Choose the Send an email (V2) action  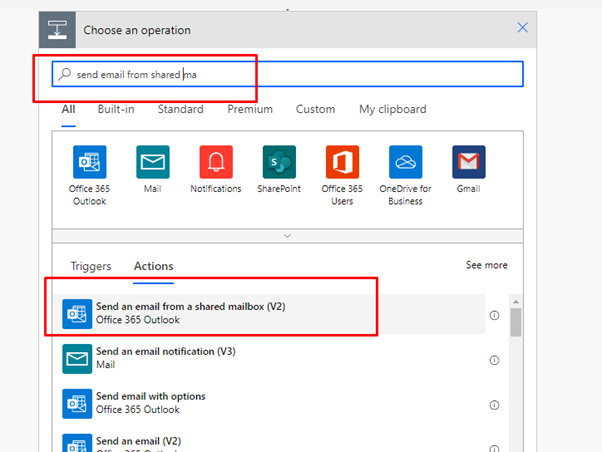point(270,441)
